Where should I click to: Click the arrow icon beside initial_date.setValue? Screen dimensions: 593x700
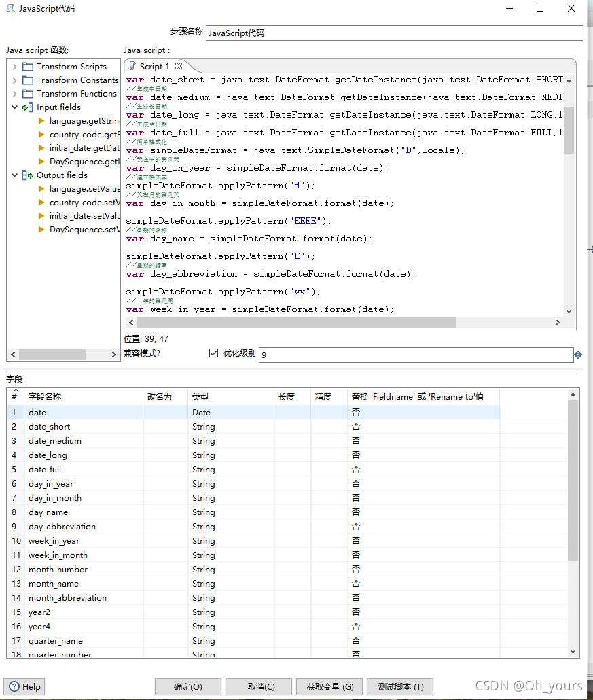(41, 216)
